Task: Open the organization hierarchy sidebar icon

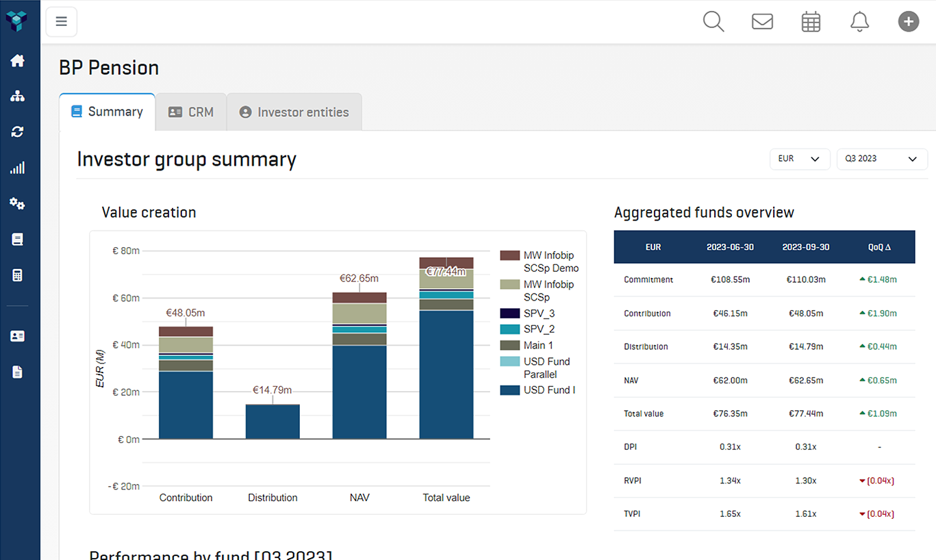Action: point(18,96)
